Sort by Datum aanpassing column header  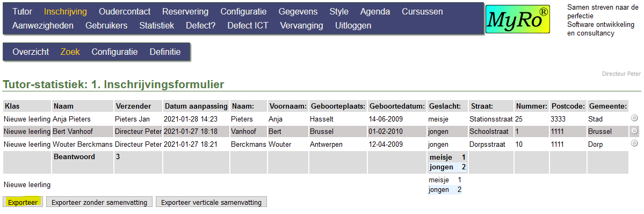197,106
